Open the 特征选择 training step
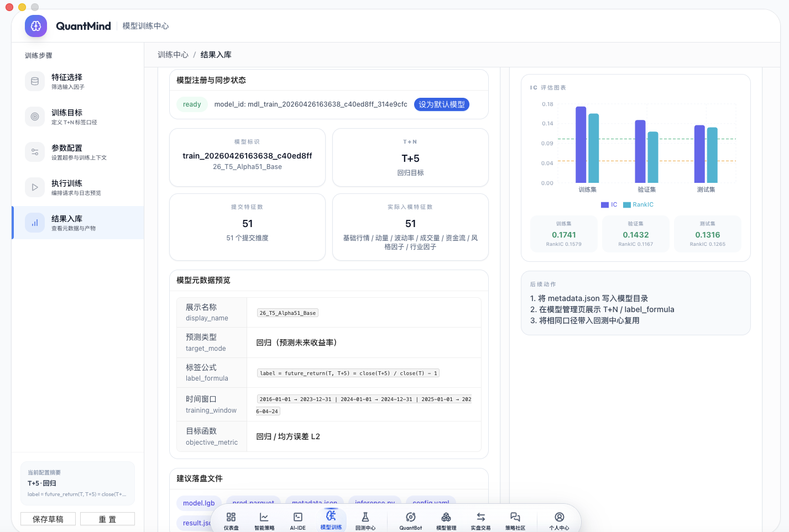The image size is (789, 532). click(77, 81)
